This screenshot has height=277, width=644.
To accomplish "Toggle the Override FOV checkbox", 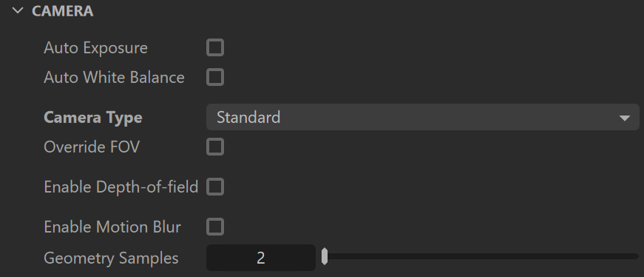I will click(215, 147).
